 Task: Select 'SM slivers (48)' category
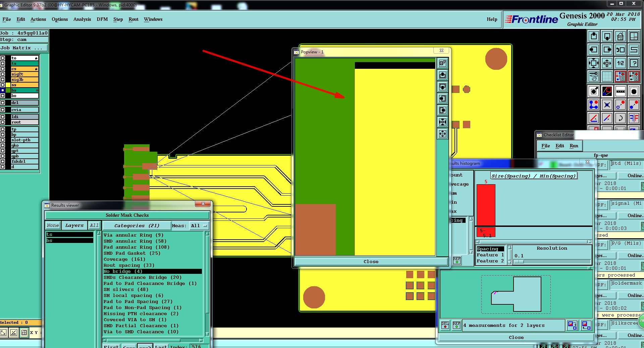[x=126, y=289]
